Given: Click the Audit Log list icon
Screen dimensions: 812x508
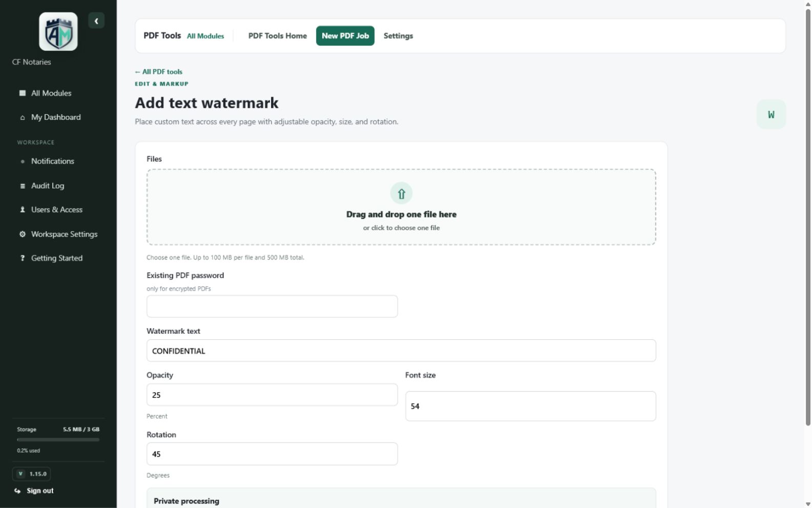Looking at the screenshot, I should coord(22,186).
